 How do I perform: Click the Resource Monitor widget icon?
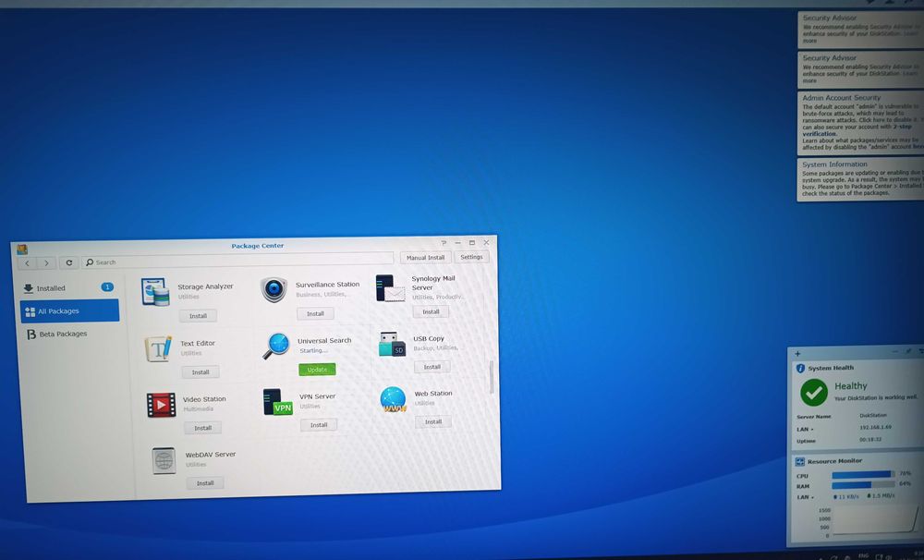[799, 461]
